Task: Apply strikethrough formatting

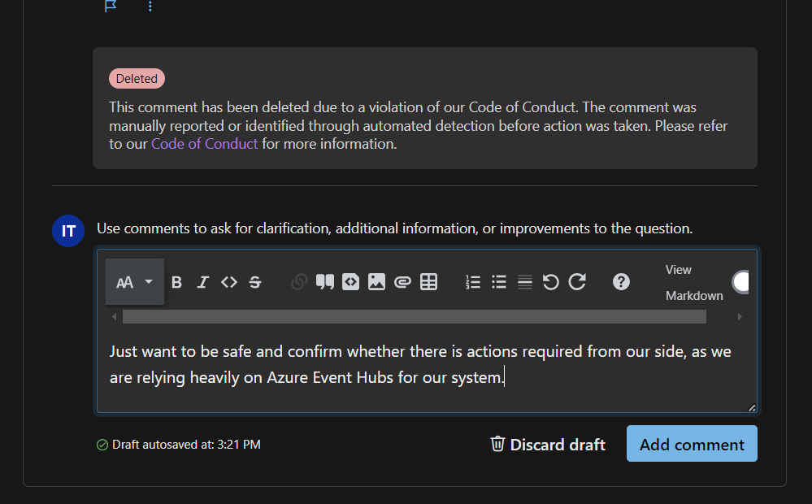Action: tap(255, 282)
